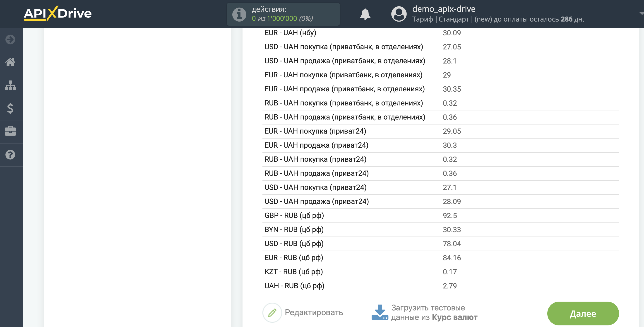Click value 27.1
Viewport: 644px width, 327px height.
click(449, 187)
